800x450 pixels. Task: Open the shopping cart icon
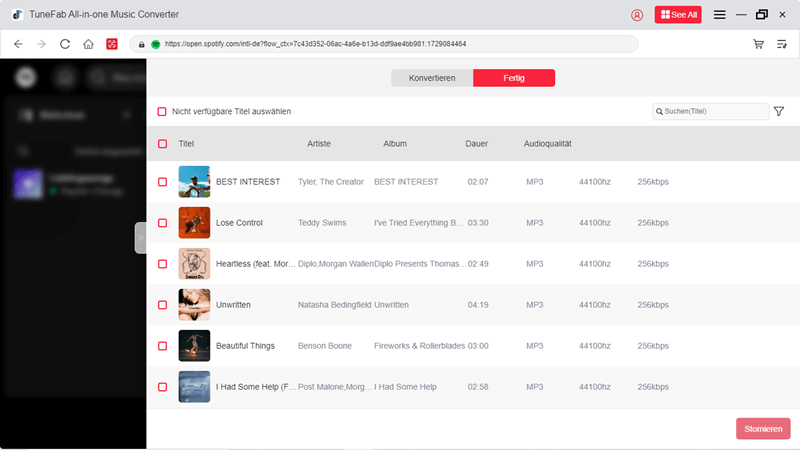tap(758, 44)
